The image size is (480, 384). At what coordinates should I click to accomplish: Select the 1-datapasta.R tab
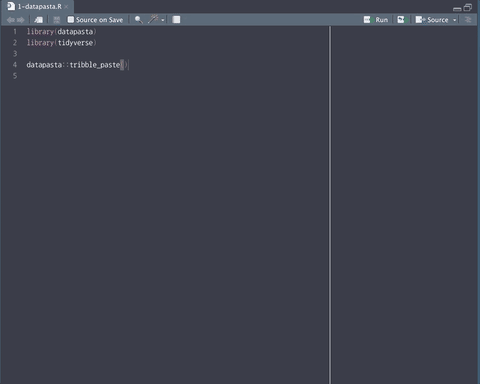[40, 7]
